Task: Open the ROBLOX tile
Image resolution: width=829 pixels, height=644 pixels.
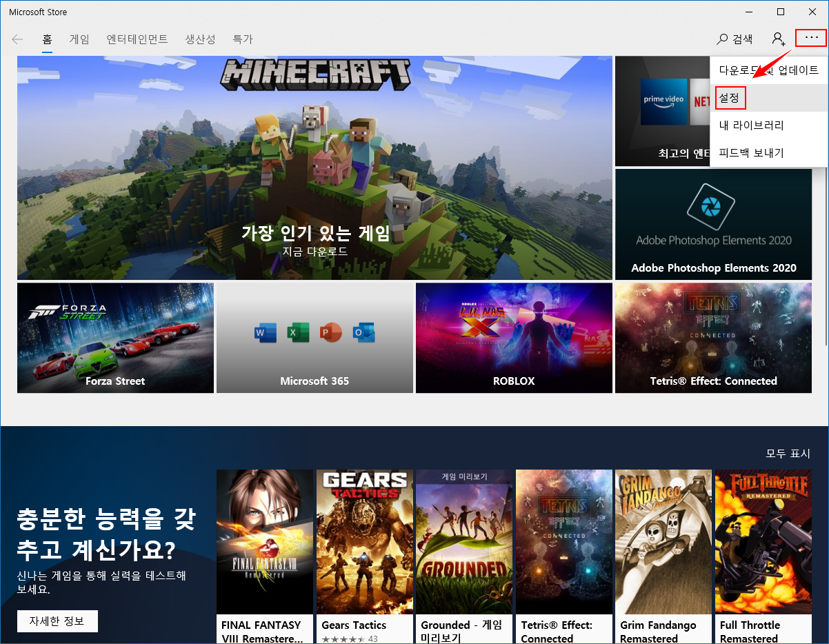Action: tap(514, 338)
